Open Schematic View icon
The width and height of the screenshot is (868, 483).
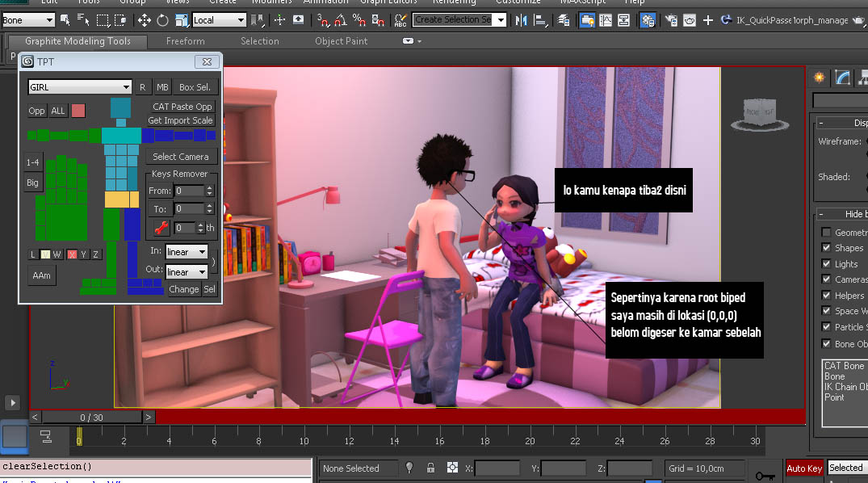pos(624,20)
